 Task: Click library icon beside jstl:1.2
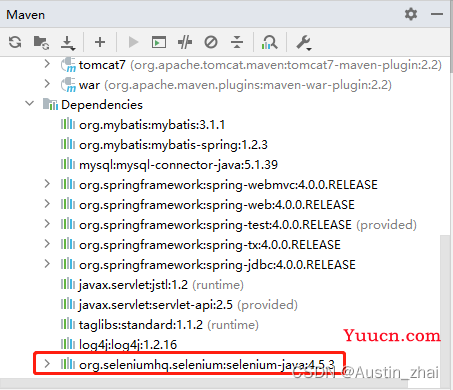(68, 284)
